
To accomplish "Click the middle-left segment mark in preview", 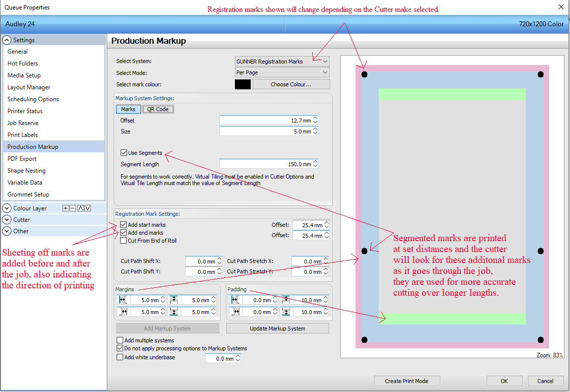I will pyautogui.click(x=364, y=251).
